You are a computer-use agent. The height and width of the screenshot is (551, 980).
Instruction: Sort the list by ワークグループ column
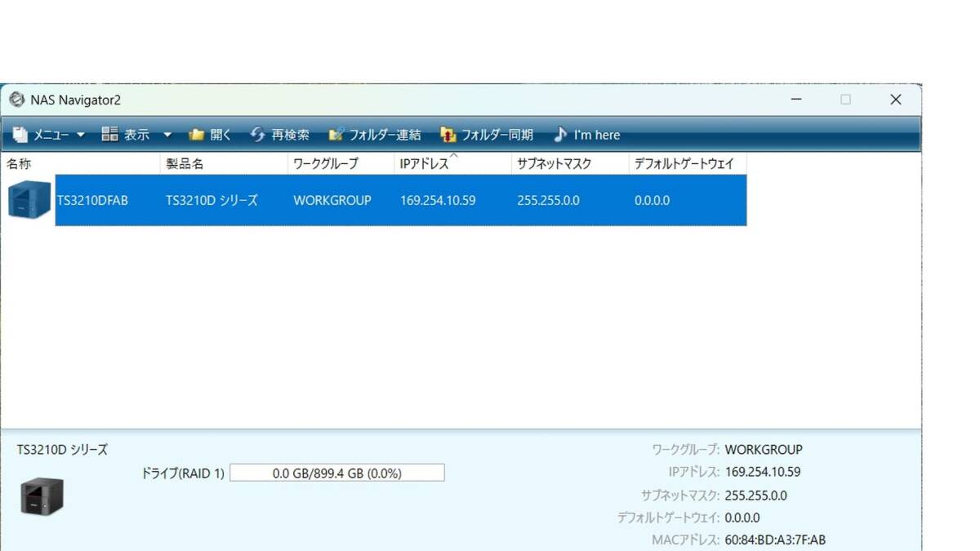pos(341,164)
